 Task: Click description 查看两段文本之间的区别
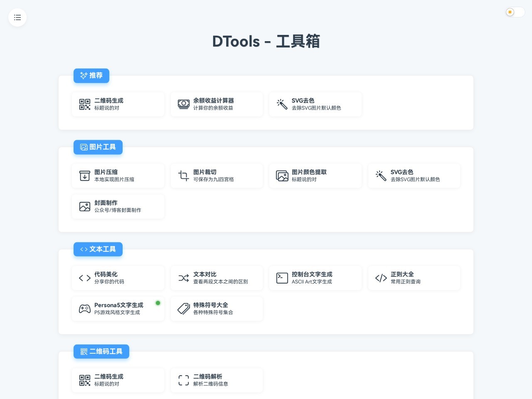click(x=221, y=282)
